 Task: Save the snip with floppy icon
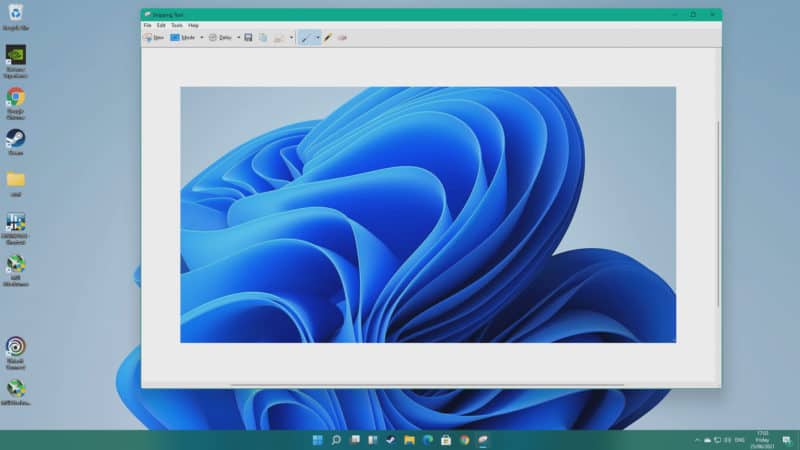tap(248, 38)
